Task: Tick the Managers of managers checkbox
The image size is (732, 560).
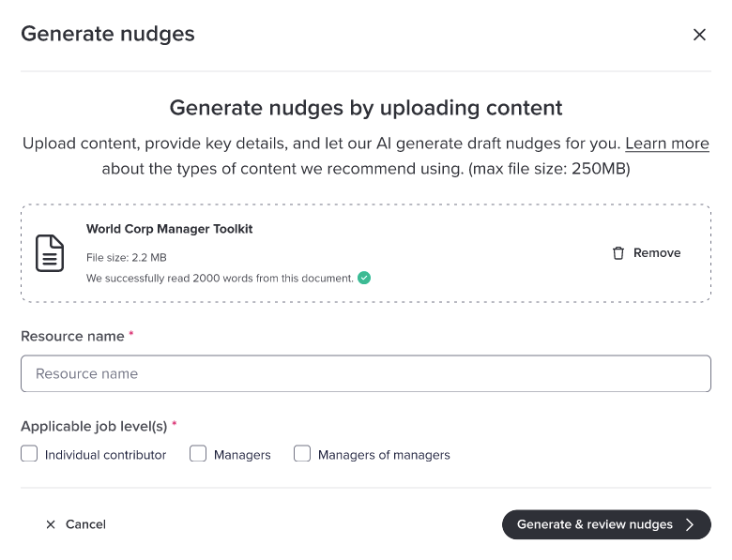Action: coord(302,454)
